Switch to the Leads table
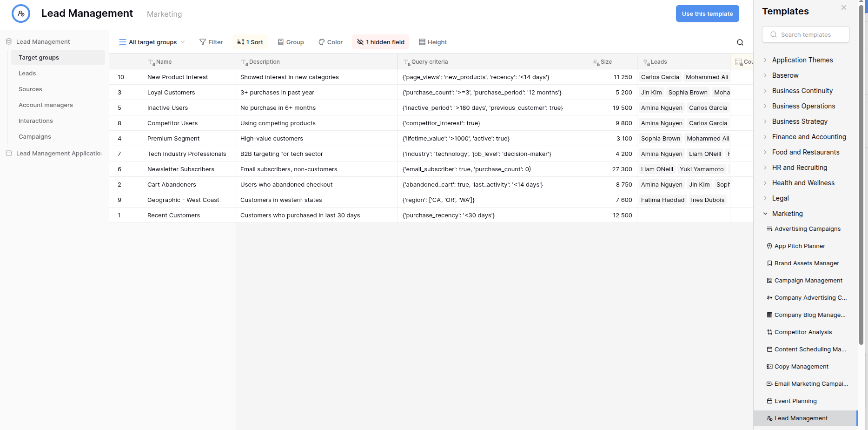 pyautogui.click(x=27, y=74)
